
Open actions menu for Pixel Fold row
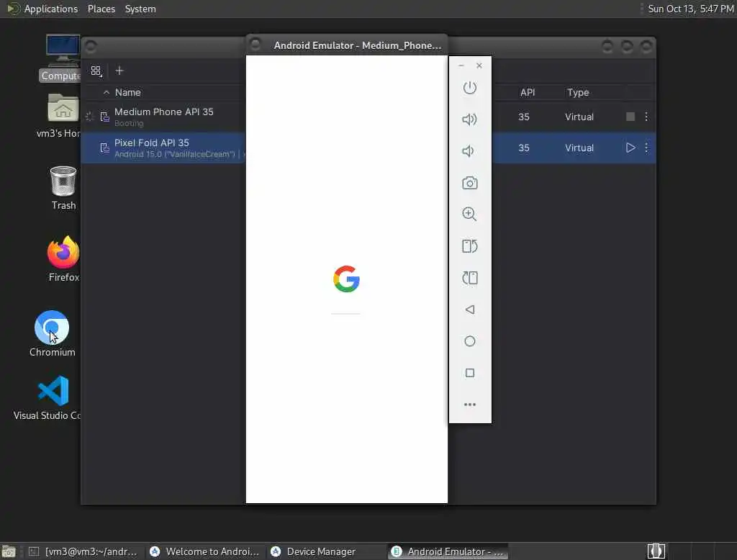[646, 148]
